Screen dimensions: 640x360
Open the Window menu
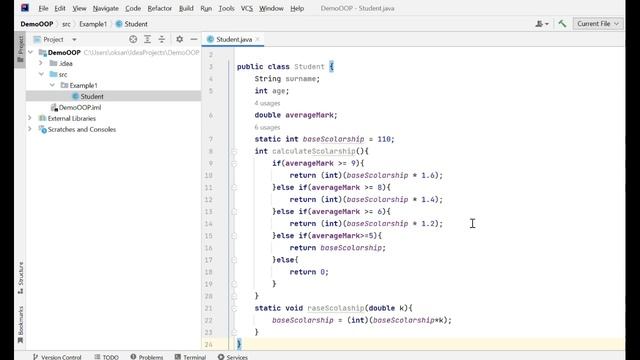[271, 8]
